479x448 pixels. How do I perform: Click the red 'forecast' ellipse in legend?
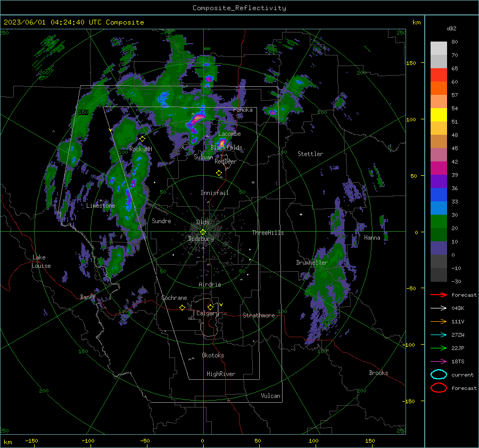[439, 388]
